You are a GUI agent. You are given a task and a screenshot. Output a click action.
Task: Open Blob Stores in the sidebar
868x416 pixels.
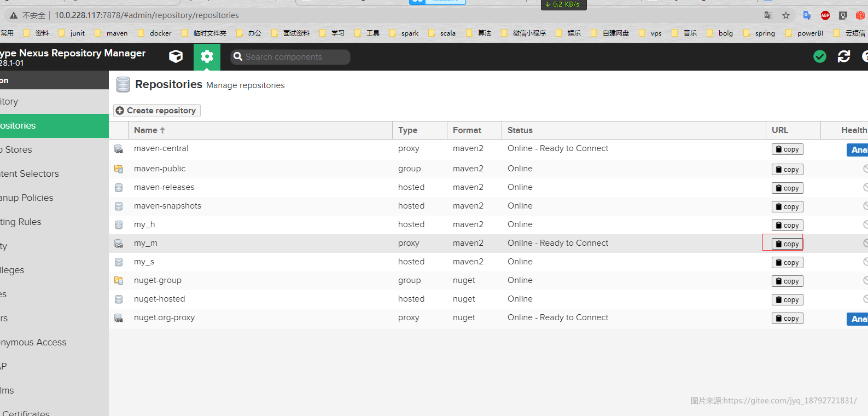[x=54, y=149]
